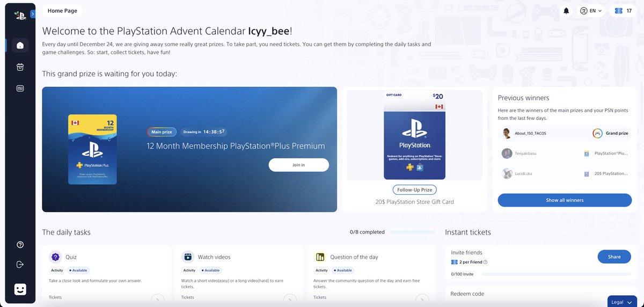Image resolution: width=644 pixels, height=307 pixels.
Task: Click the Grand prize icon
Action: pos(597,133)
